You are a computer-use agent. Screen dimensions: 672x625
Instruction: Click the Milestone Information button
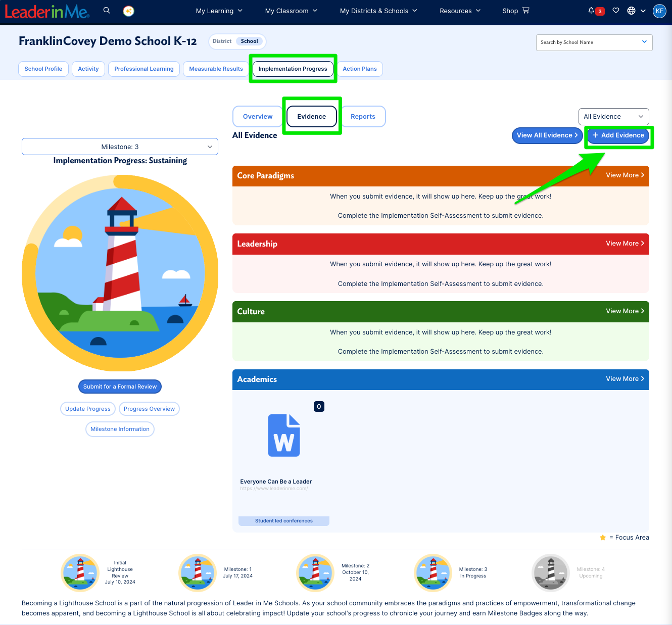[x=120, y=429]
